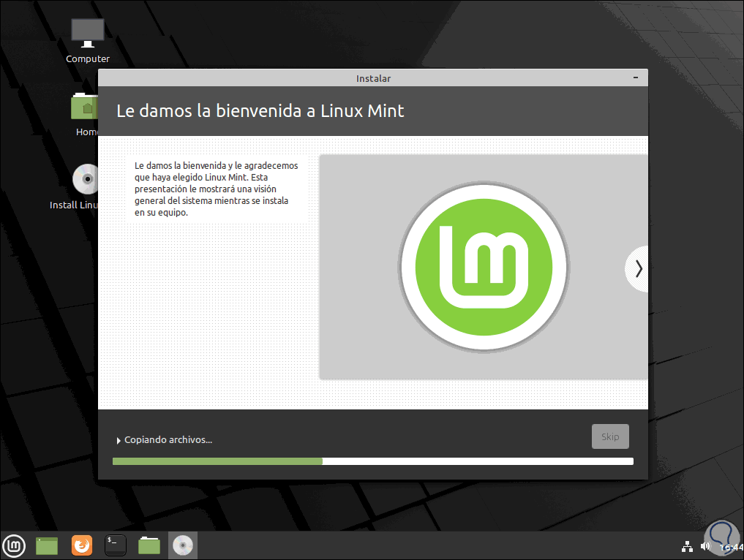This screenshot has width=744, height=560.
Task: Show desktop via green panel icon
Action: pyautogui.click(x=47, y=546)
